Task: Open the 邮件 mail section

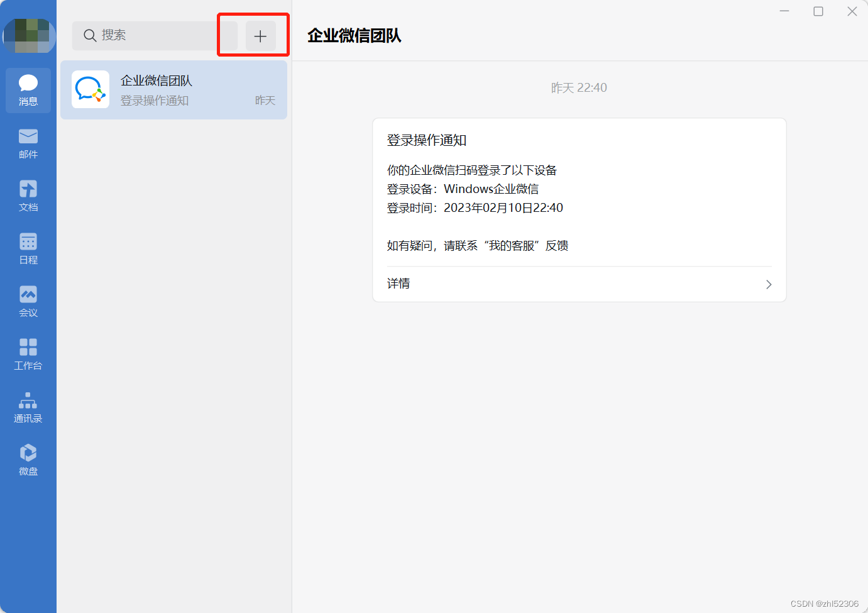Action: [x=28, y=143]
